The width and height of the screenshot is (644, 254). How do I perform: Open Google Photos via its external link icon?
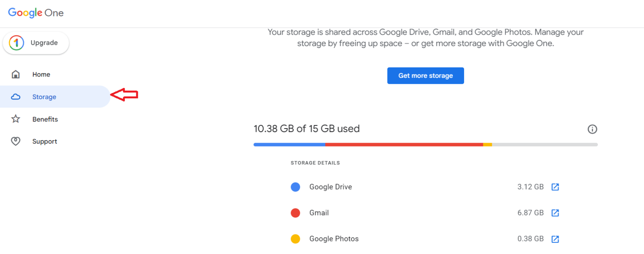[x=555, y=239]
